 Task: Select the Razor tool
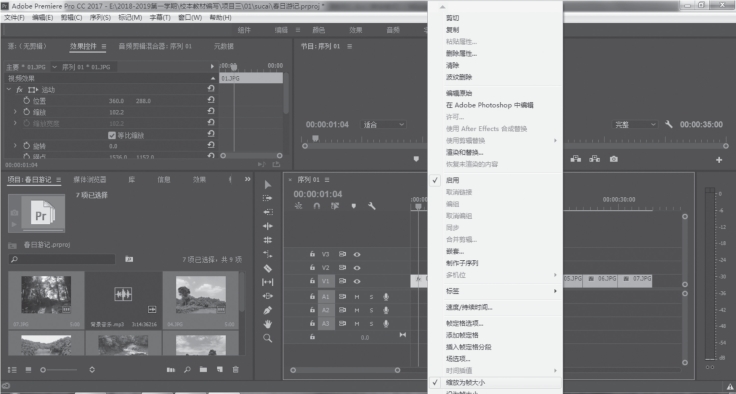[x=268, y=268]
